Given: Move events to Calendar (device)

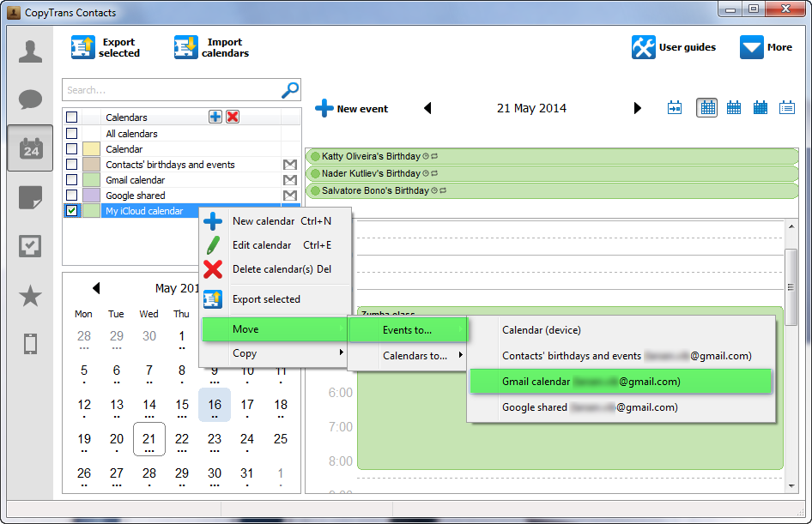Looking at the screenshot, I should point(621,330).
